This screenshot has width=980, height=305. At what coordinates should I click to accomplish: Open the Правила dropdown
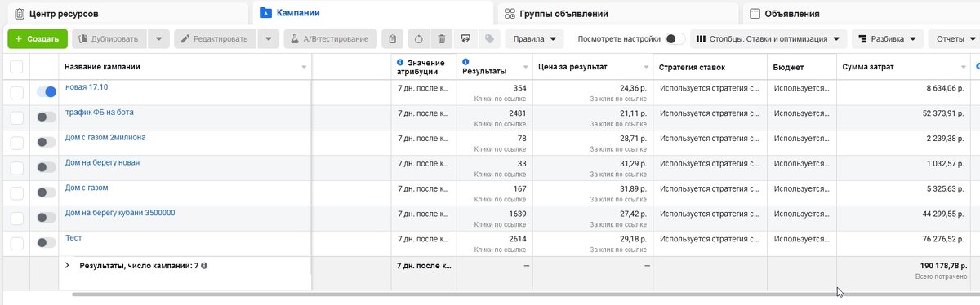click(x=535, y=38)
